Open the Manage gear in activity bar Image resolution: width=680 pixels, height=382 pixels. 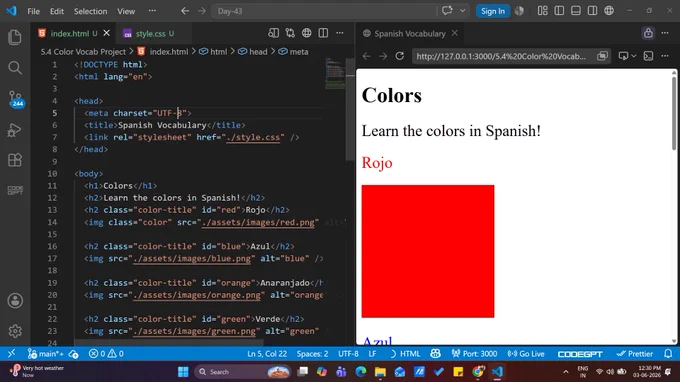point(15,331)
